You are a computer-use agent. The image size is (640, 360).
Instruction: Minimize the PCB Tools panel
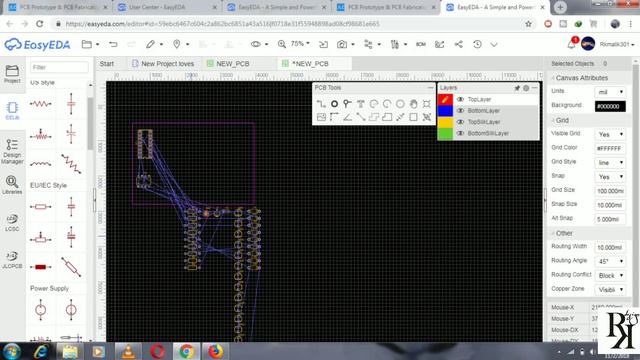430,88
